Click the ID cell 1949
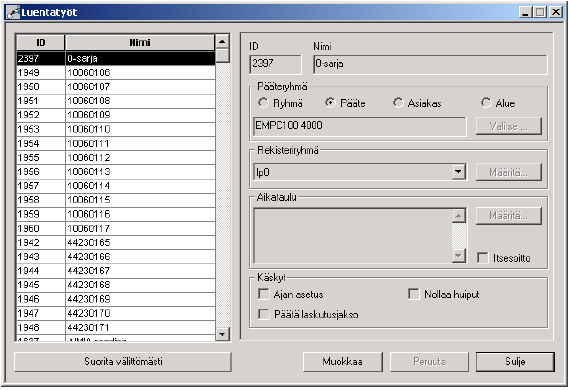The image size is (570, 390). [x=41, y=73]
